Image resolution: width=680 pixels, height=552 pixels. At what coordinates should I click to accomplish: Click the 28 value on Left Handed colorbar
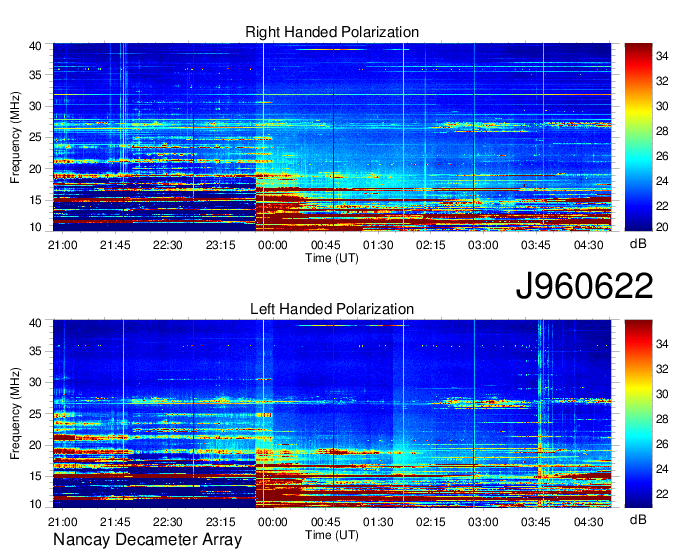(662, 419)
